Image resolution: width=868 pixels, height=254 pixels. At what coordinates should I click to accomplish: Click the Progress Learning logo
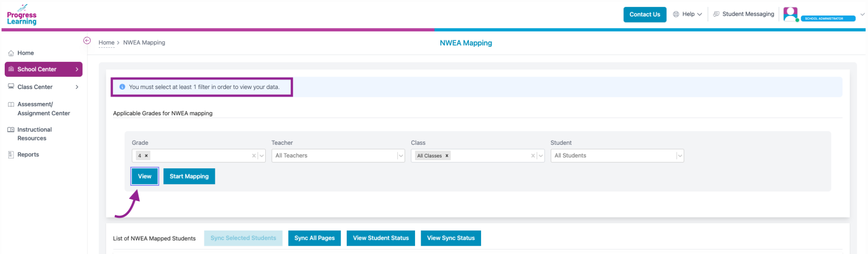coord(22,15)
